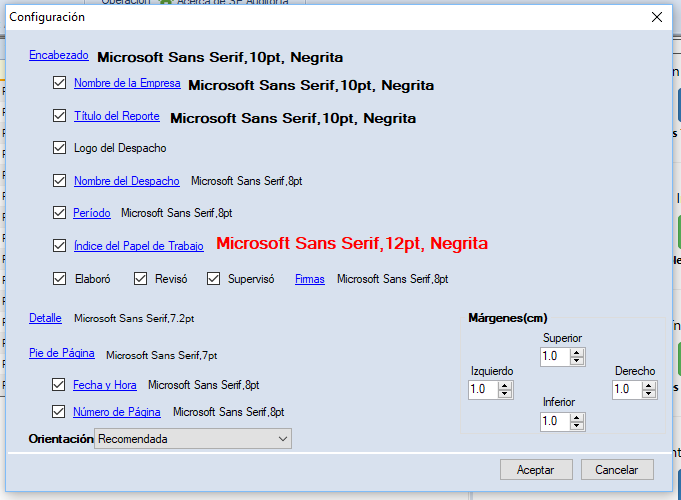This screenshot has width=681, height=500.
Task: Open the Índice del Papel de Trabajo link
Action: (x=138, y=245)
